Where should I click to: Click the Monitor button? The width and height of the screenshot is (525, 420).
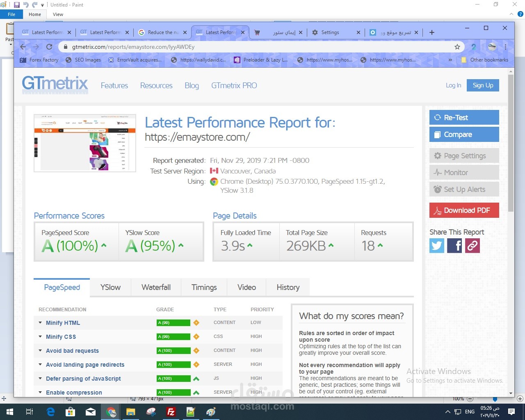[464, 173]
